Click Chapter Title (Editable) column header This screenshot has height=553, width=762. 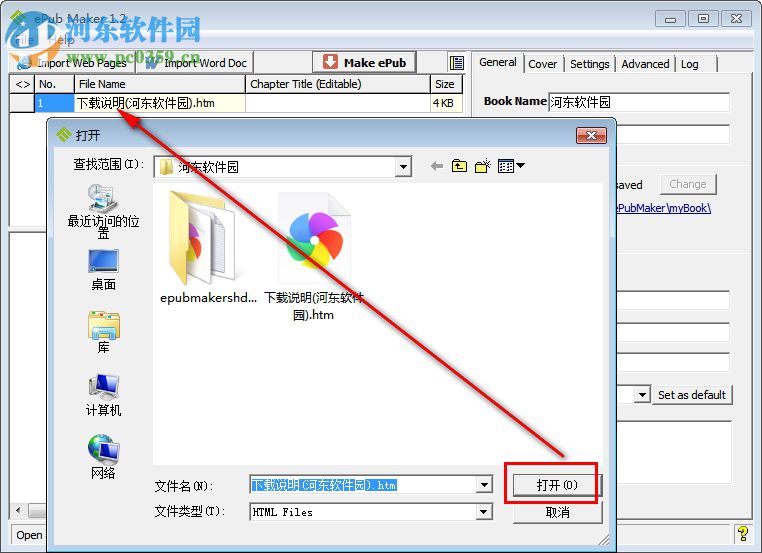pos(338,84)
